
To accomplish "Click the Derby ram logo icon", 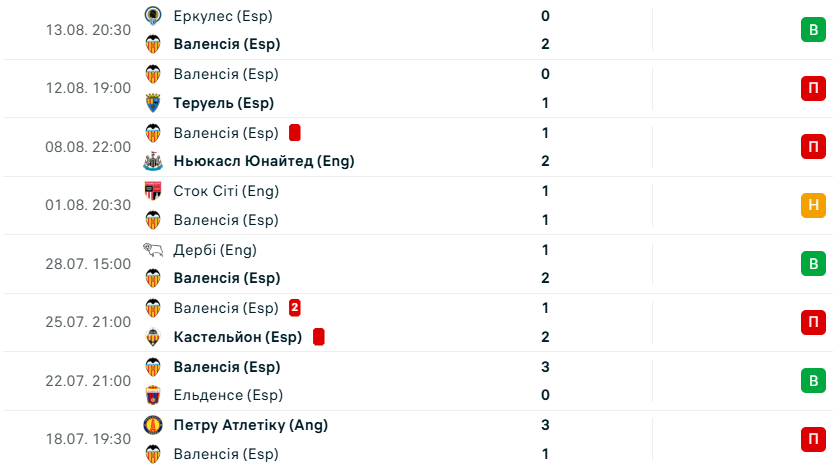I will (x=153, y=249).
